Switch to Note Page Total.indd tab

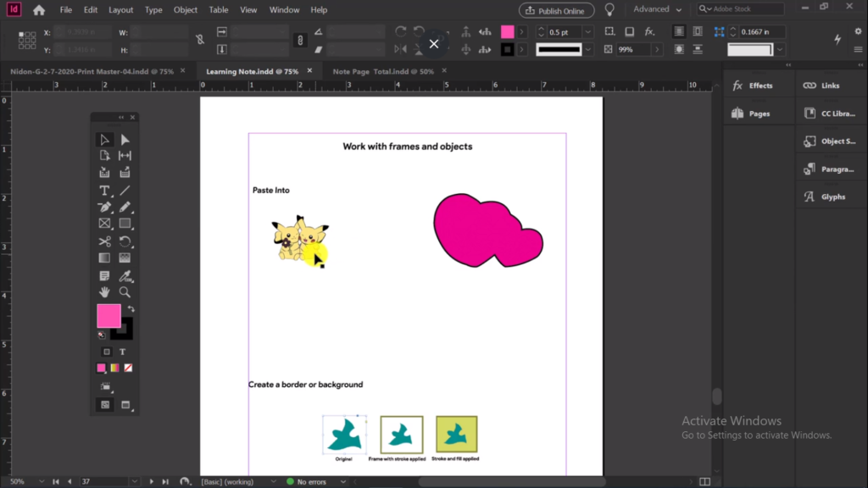383,71
